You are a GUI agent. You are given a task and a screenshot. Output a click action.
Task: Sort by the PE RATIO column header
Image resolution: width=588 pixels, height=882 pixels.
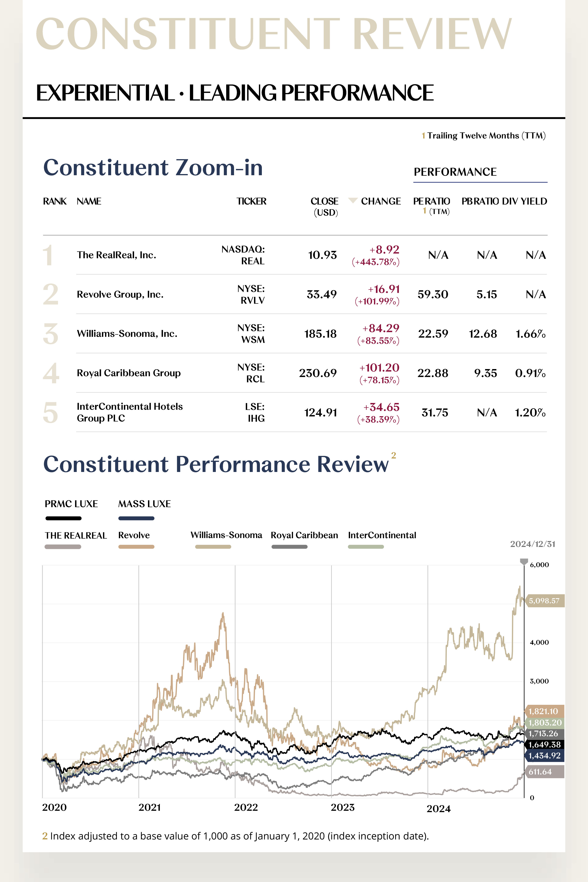[431, 202]
